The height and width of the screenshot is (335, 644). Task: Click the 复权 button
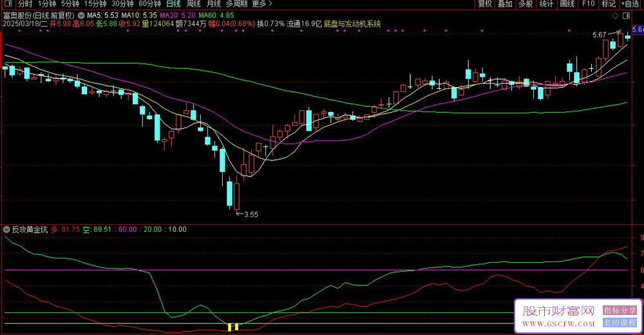click(x=485, y=4)
